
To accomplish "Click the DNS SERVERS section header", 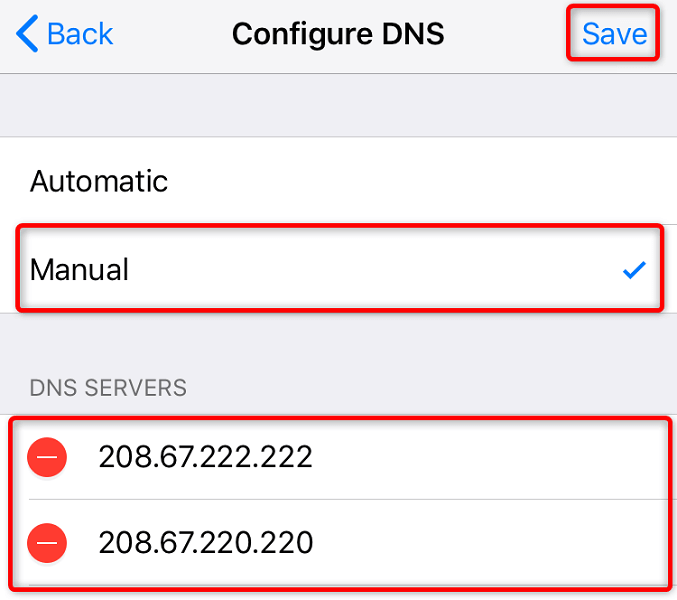I will [108, 387].
